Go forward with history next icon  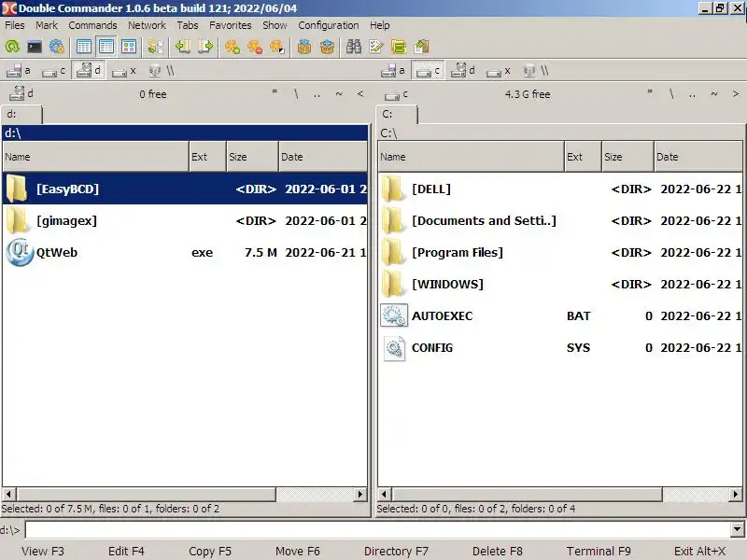click(x=205, y=47)
